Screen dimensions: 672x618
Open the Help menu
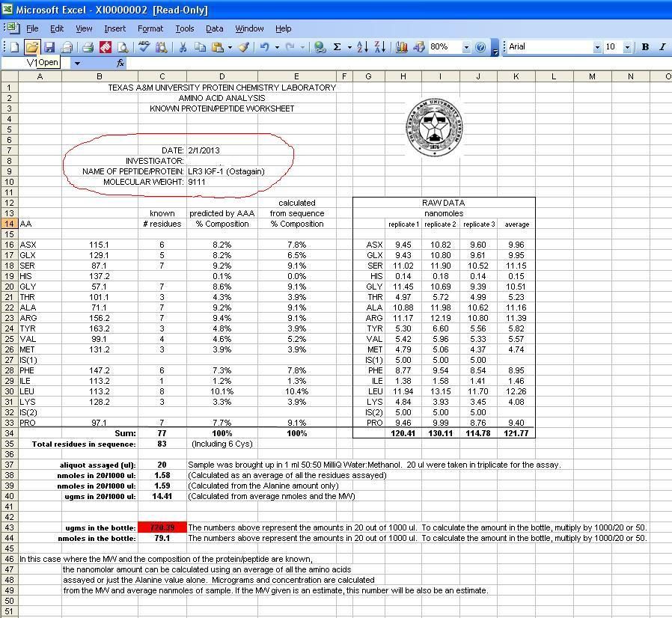click(x=284, y=28)
